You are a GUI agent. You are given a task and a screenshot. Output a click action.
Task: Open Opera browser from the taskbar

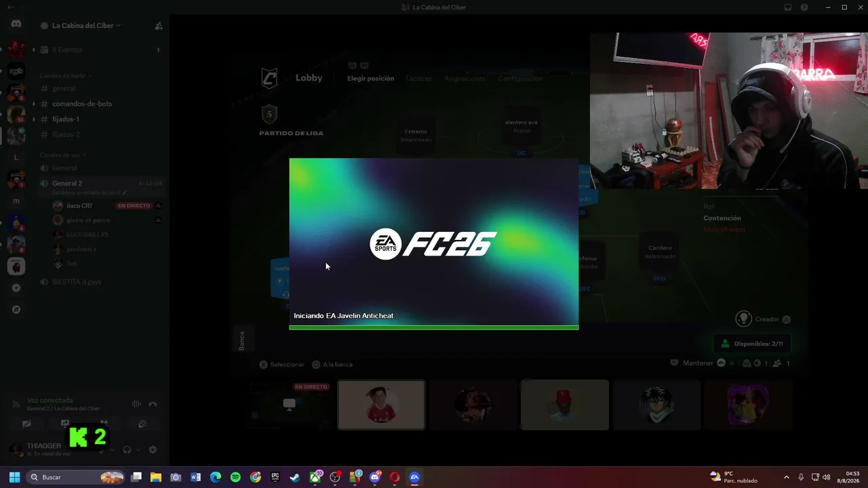[x=395, y=477]
